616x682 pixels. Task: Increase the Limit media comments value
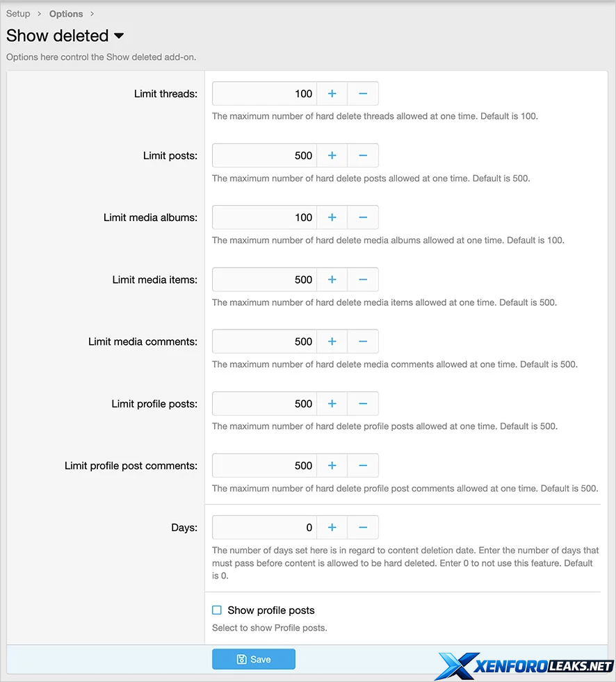click(x=332, y=341)
